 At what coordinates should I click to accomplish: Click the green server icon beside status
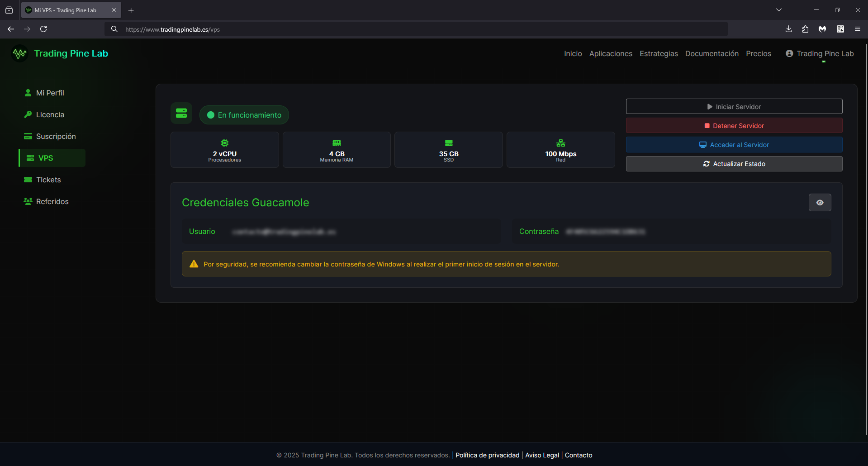pos(181,113)
